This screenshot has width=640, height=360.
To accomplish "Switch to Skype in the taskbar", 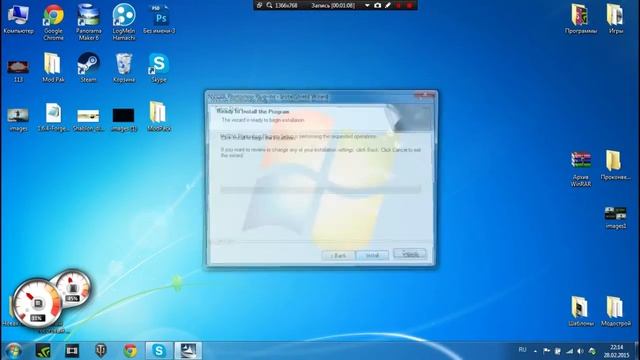I will pos(159,351).
